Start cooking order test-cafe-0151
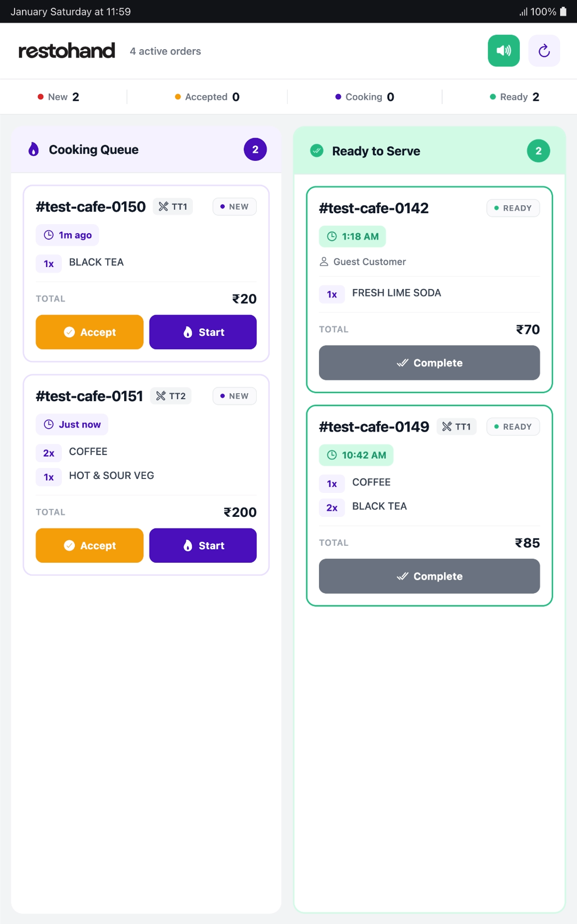 click(x=202, y=545)
